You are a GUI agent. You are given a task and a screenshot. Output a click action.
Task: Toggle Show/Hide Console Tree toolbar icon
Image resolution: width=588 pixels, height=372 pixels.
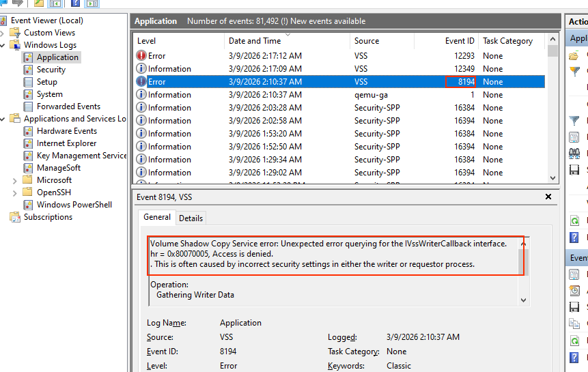(x=55, y=3)
